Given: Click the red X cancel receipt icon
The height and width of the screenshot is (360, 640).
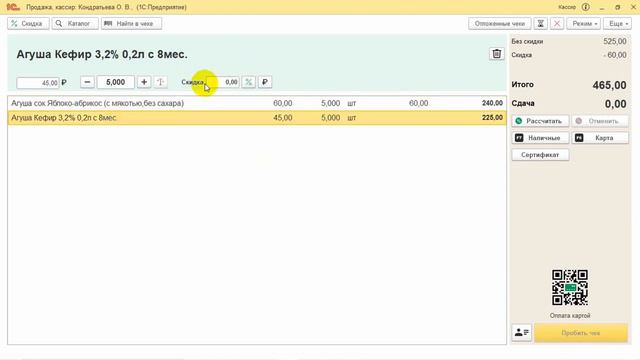Looking at the screenshot, I should [557, 24].
